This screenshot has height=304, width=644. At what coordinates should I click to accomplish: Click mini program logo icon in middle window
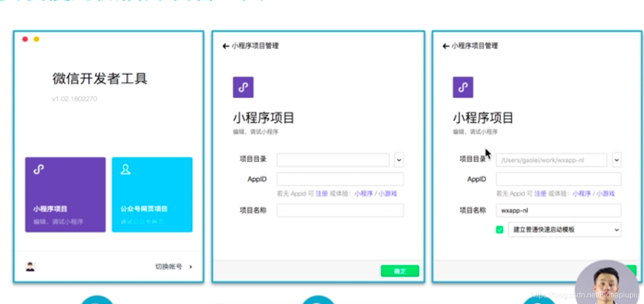coord(243,87)
